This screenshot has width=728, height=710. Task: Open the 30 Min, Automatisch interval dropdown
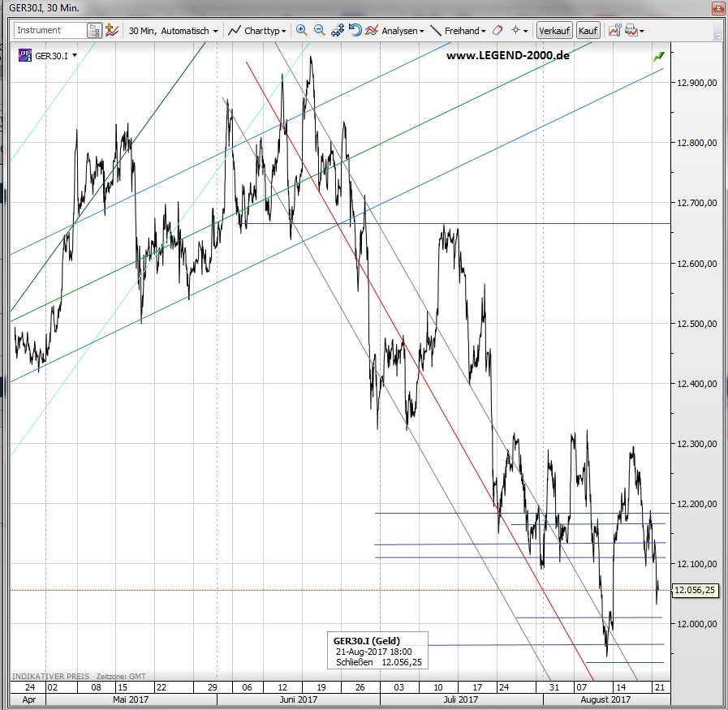(173, 31)
